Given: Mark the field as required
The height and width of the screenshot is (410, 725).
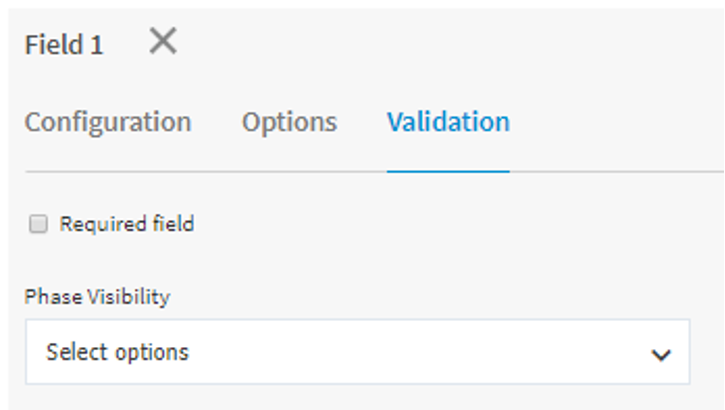Looking at the screenshot, I should pos(38,225).
